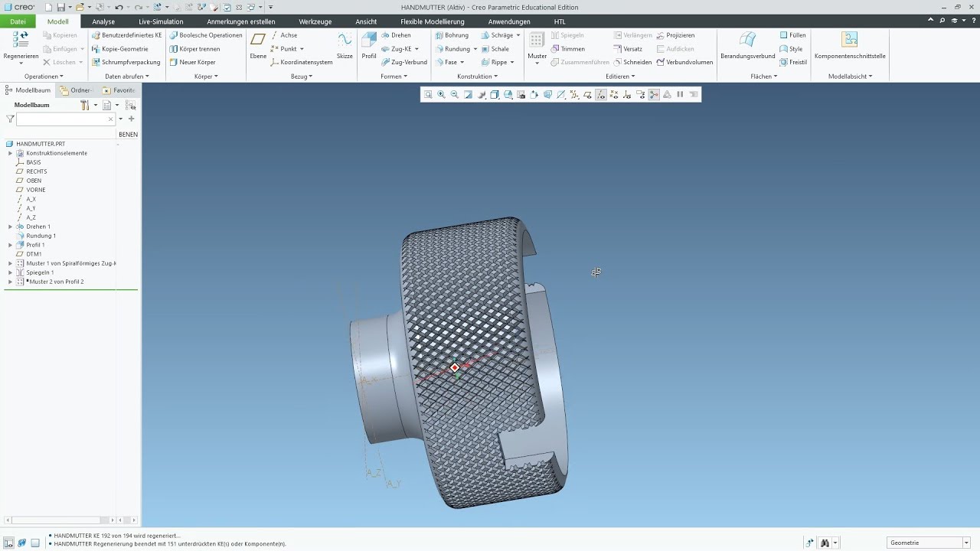
Task: Click undo in quick access toolbar
Action: click(119, 8)
